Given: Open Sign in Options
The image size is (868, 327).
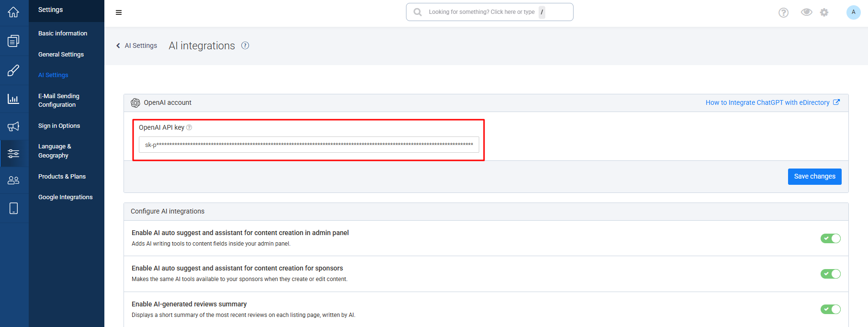Looking at the screenshot, I should (x=59, y=126).
